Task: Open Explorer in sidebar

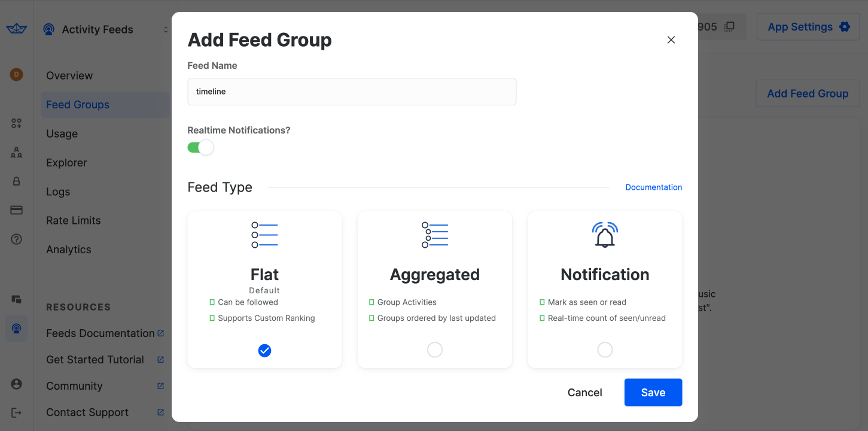Action: 66,163
